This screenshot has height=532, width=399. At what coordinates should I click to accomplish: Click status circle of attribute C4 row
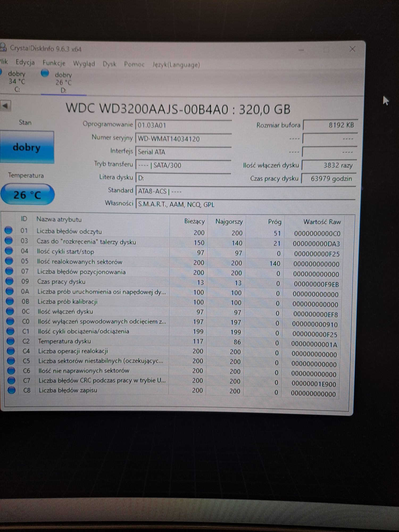(x=11, y=351)
